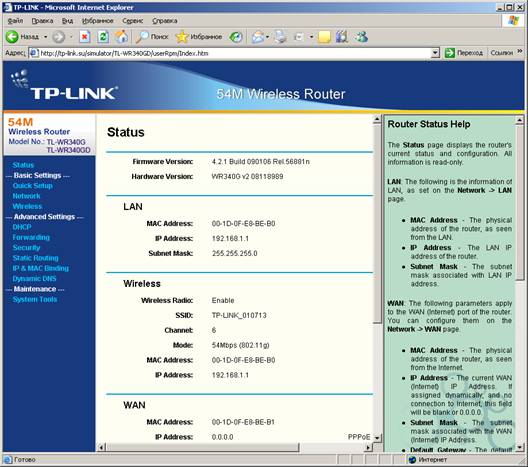
Task: Click the grey Forward arrow button
Action: 59,37
